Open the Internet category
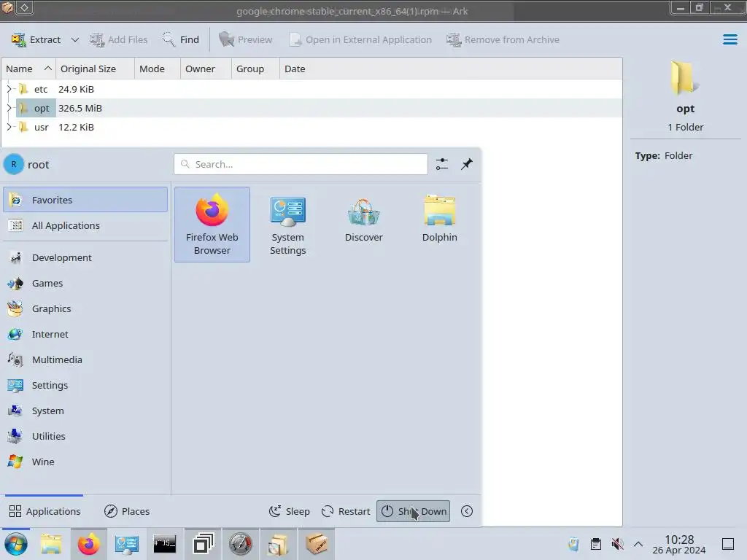747x560 pixels. [x=85, y=334]
